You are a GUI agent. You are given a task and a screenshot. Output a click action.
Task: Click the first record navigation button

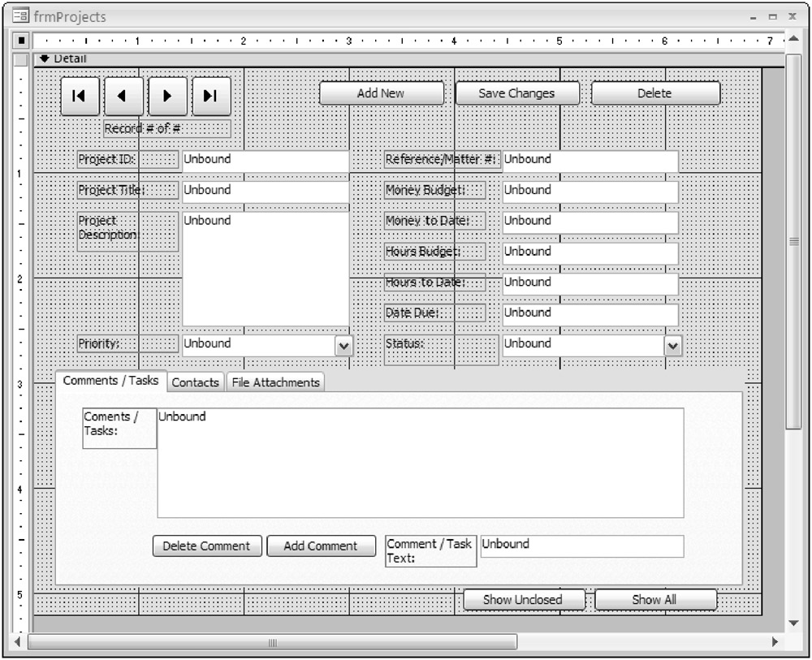point(80,96)
